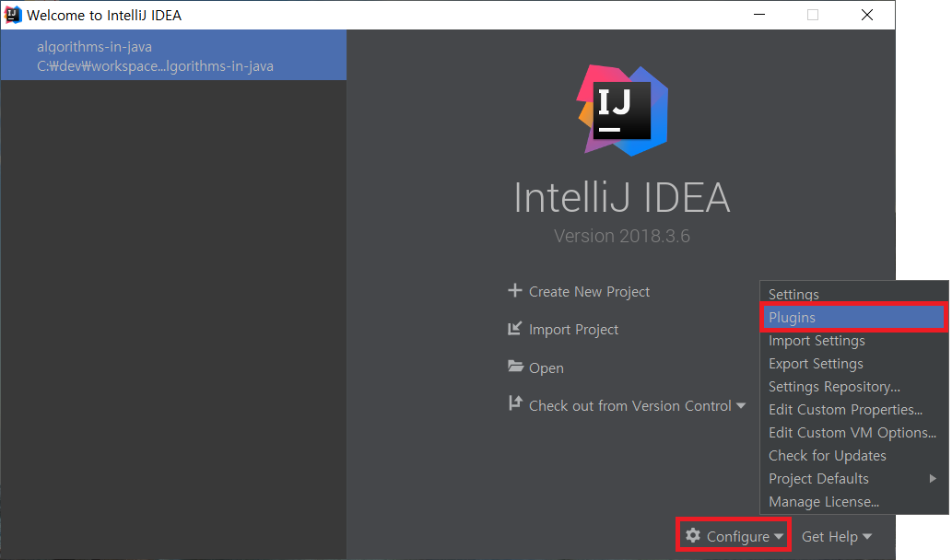Click the IntelliJ title bar app icon
Viewport: 952px width, 560px height.
pyautogui.click(x=13, y=15)
